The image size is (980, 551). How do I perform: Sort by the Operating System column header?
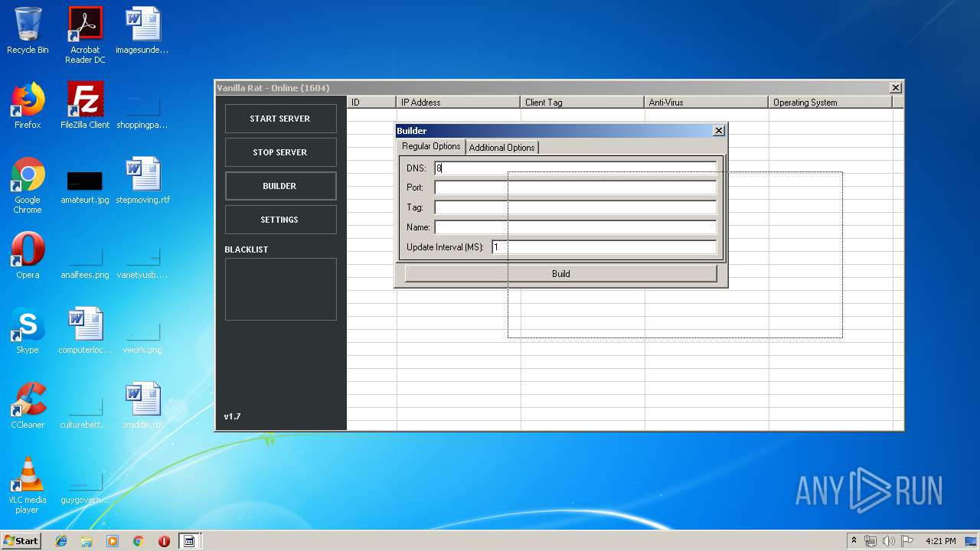830,102
